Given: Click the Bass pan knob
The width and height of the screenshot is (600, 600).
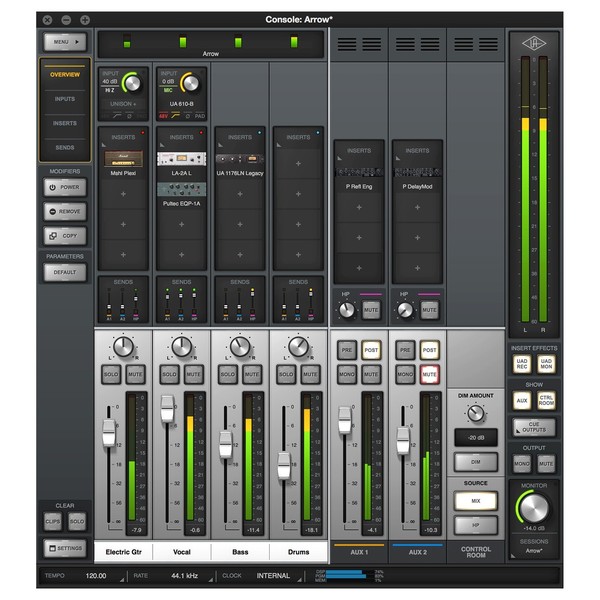Looking at the screenshot, I should pos(240,347).
